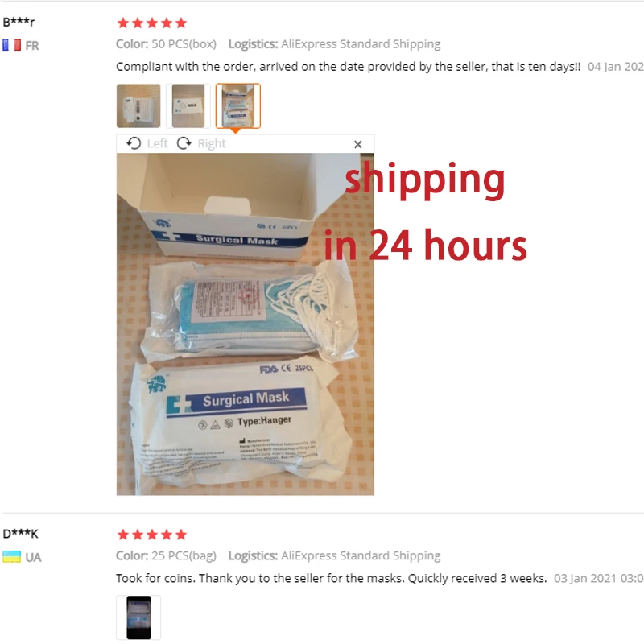Click reviewer name D***K
Viewport: 644px width, 644px height.
[x=21, y=534]
